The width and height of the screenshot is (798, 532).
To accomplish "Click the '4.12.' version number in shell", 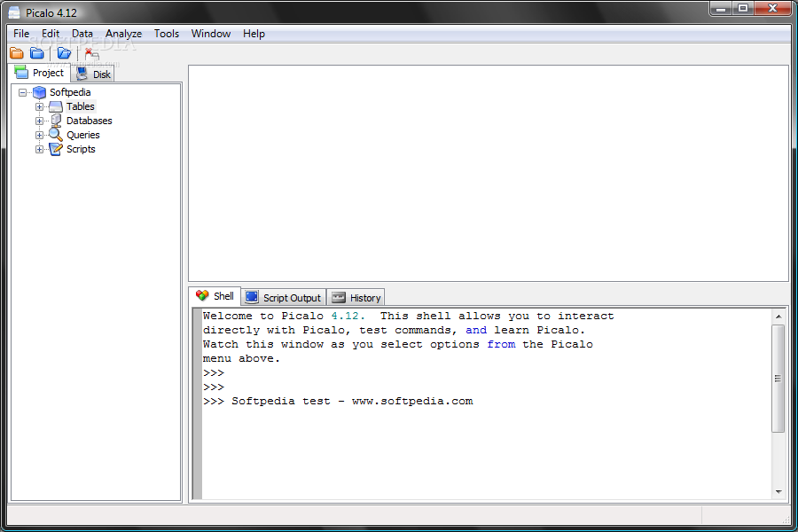I will coord(348,316).
